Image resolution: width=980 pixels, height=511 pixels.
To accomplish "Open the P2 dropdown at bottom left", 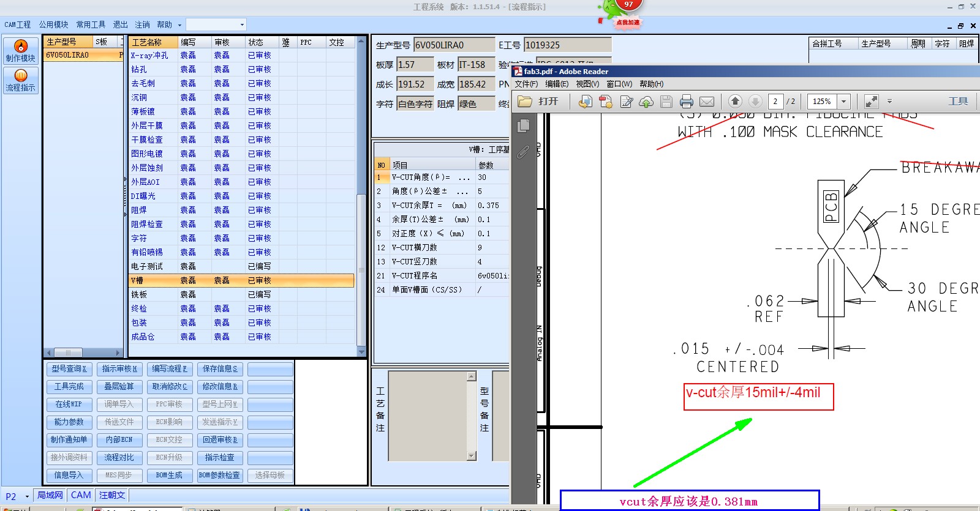I will 27,496.
